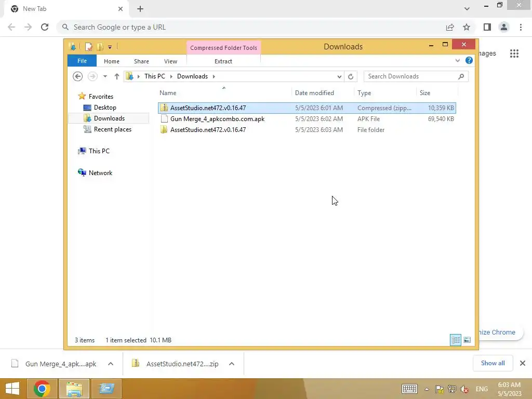Close the New Tab tab

[x=121, y=9]
